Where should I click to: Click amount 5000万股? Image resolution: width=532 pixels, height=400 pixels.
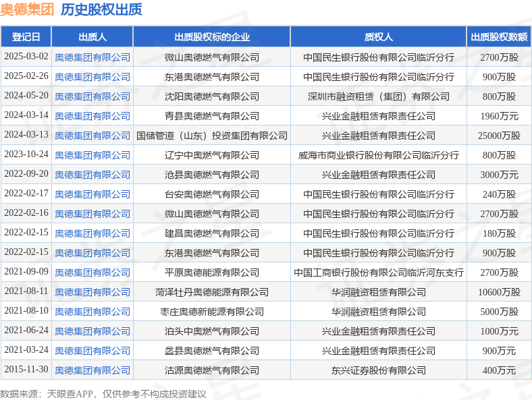point(499,312)
